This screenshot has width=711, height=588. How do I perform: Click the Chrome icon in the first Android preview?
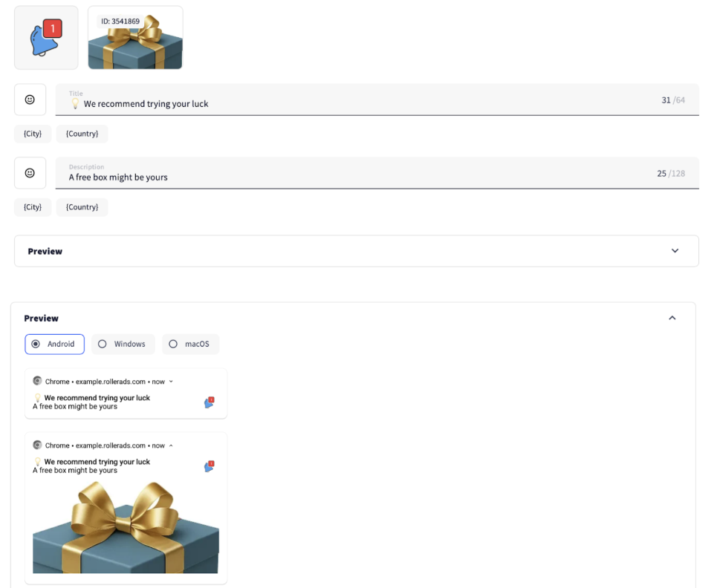tap(36, 381)
